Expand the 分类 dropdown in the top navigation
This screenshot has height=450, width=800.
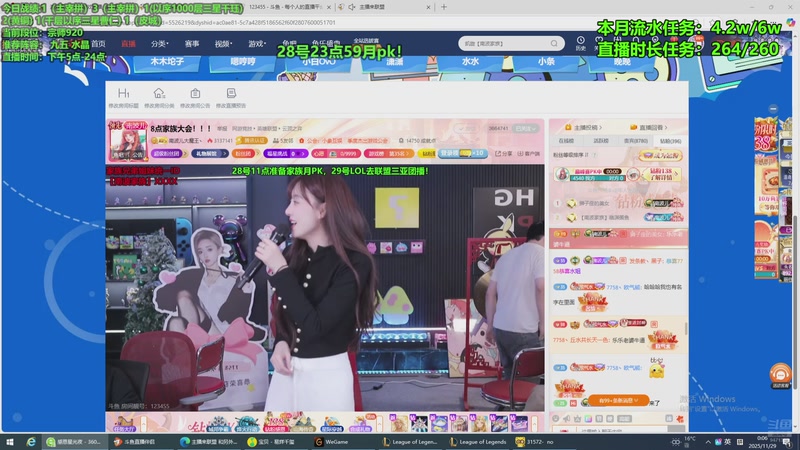click(160, 44)
